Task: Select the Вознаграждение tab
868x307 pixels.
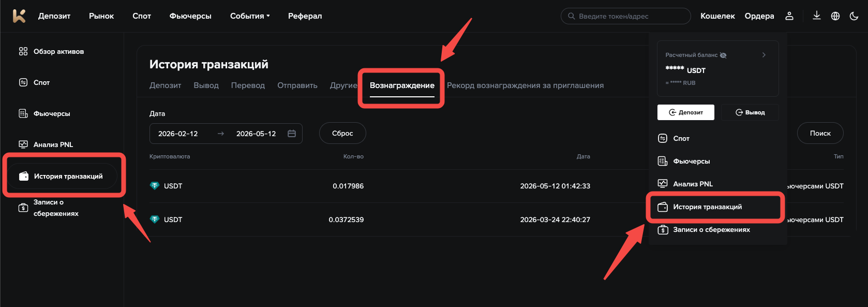Action: [x=402, y=85]
